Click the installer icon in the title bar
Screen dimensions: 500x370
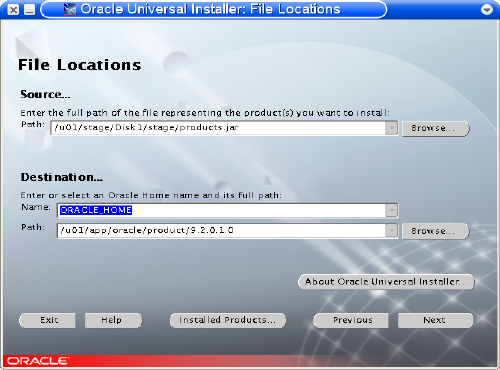70,9
